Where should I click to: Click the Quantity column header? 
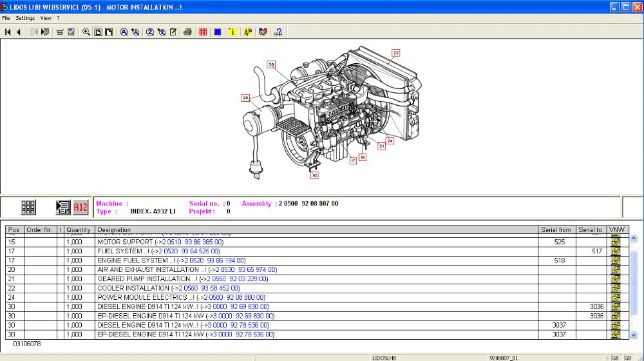(x=79, y=230)
